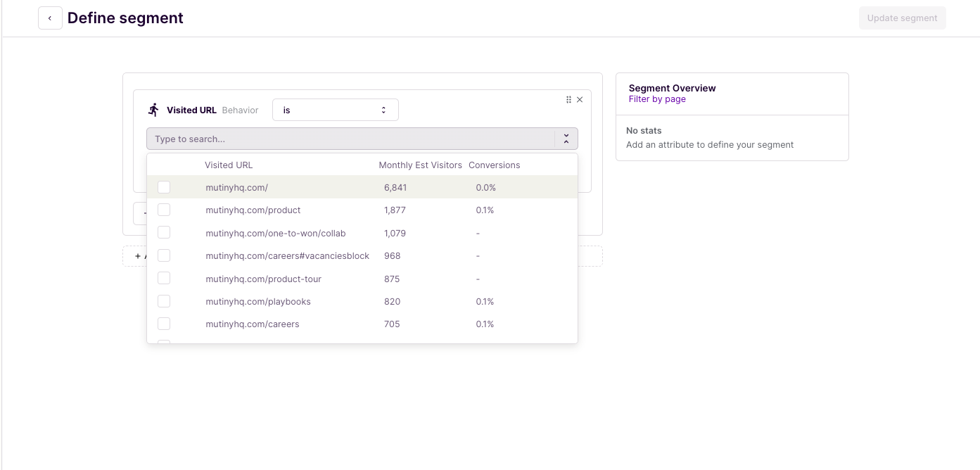The width and height of the screenshot is (980, 470).
Task: Click the Update segment button
Action: tap(902, 18)
